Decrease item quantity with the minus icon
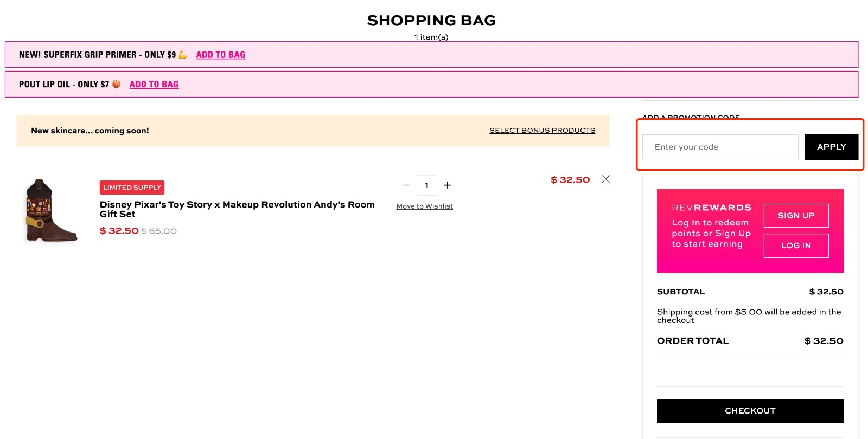Viewport: 868px width, 439px height. tap(406, 185)
